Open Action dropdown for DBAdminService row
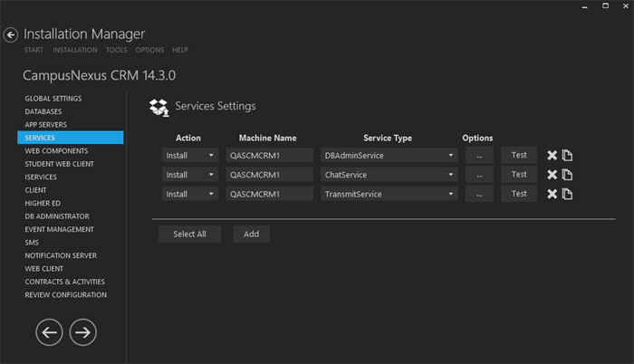 [190, 156]
